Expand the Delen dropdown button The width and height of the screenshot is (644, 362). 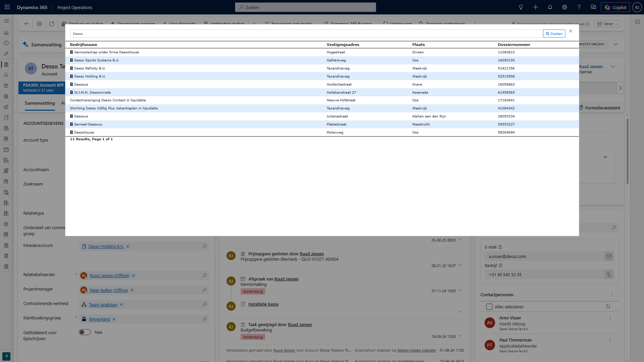[607, 24]
